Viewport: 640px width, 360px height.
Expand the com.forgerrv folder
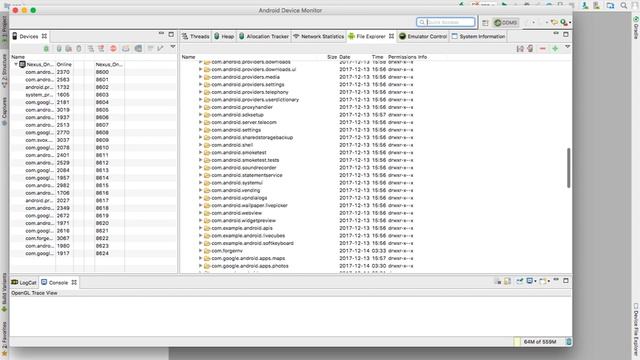[200, 251]
